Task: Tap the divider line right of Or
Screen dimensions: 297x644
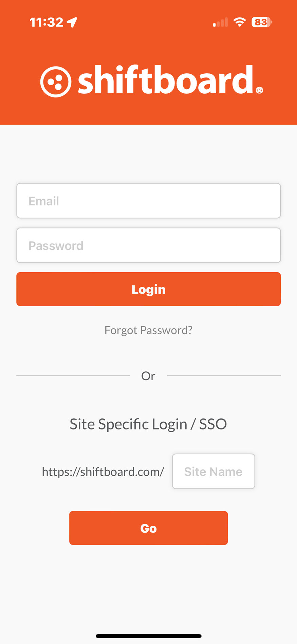Action: 224,375
